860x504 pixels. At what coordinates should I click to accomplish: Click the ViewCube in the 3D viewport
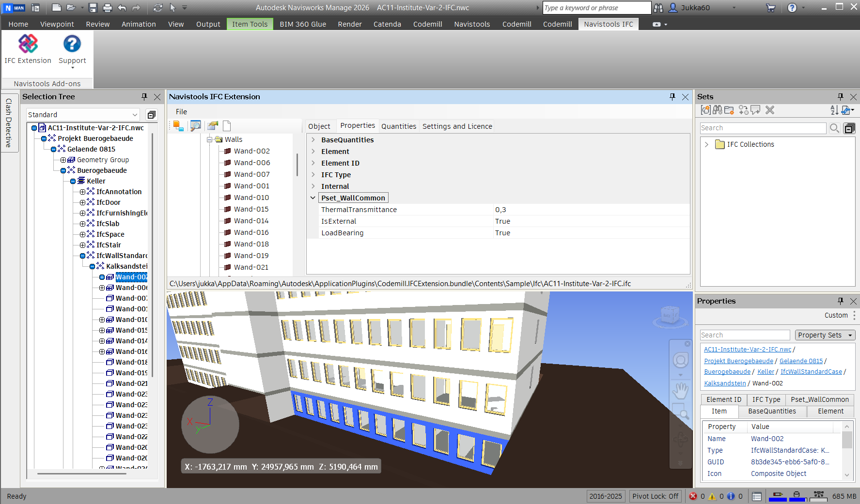click(x=670, y=316)
